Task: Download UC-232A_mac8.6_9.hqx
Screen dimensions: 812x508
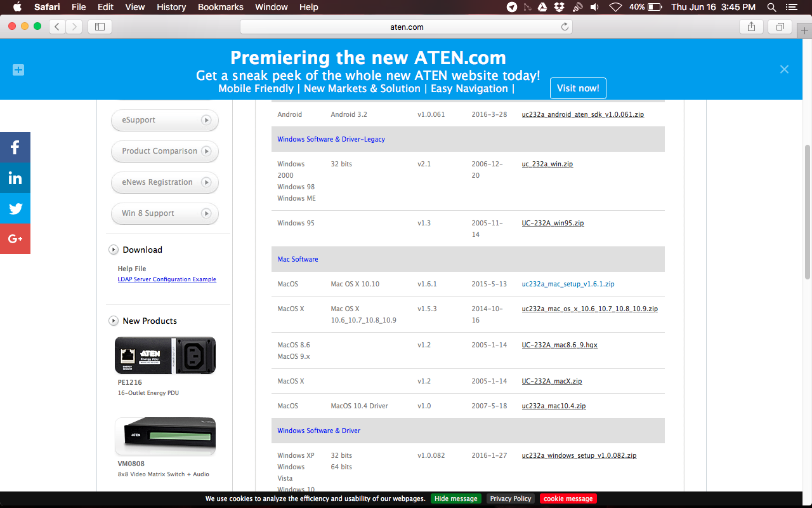Action: point(560,345)
